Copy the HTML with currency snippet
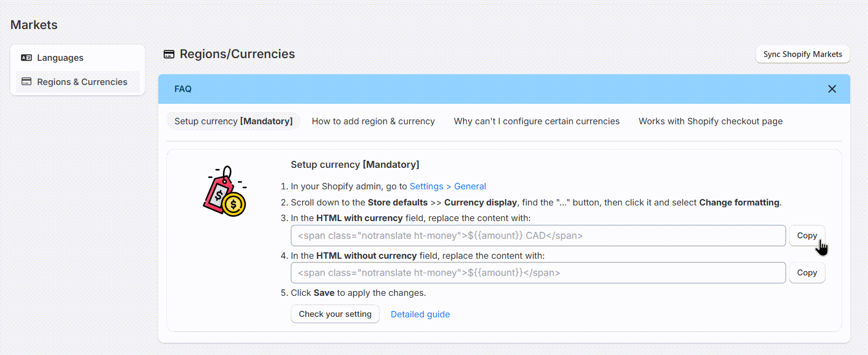This screenshot has height=355, width=868. [x=807, y=236]
